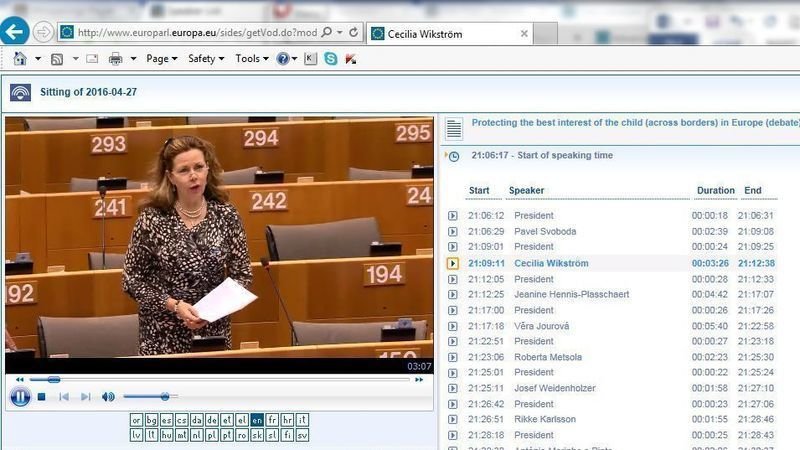Open the Page dropdown menu
This screenshot has height=450, width=800.
161,59
